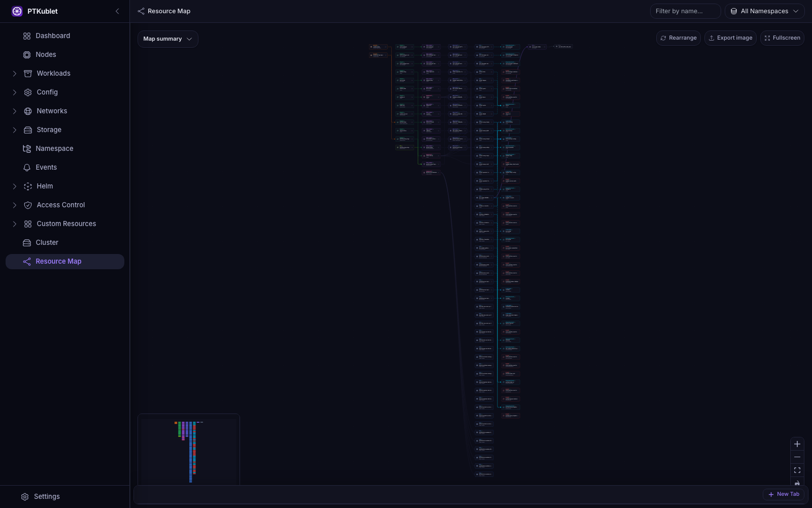Open the Namespace page

pos(65,148)
